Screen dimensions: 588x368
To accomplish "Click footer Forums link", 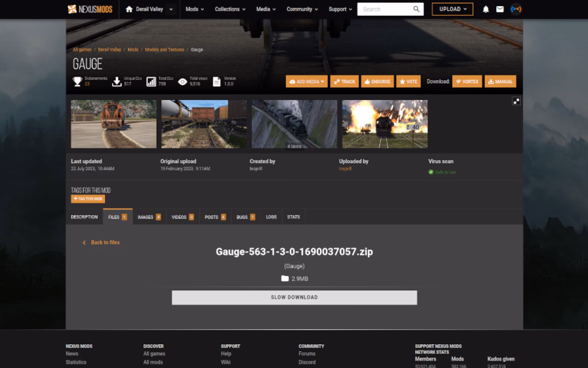I will coord(307,354).
